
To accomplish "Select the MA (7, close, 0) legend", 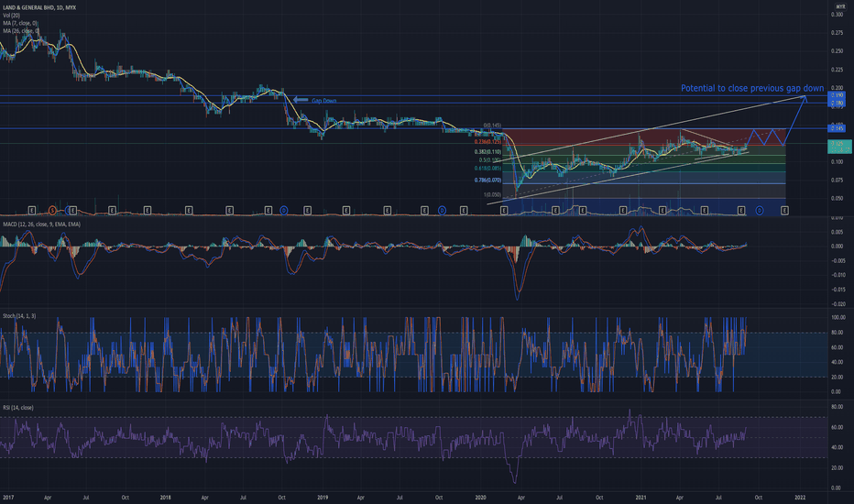I will coord(20,23).
